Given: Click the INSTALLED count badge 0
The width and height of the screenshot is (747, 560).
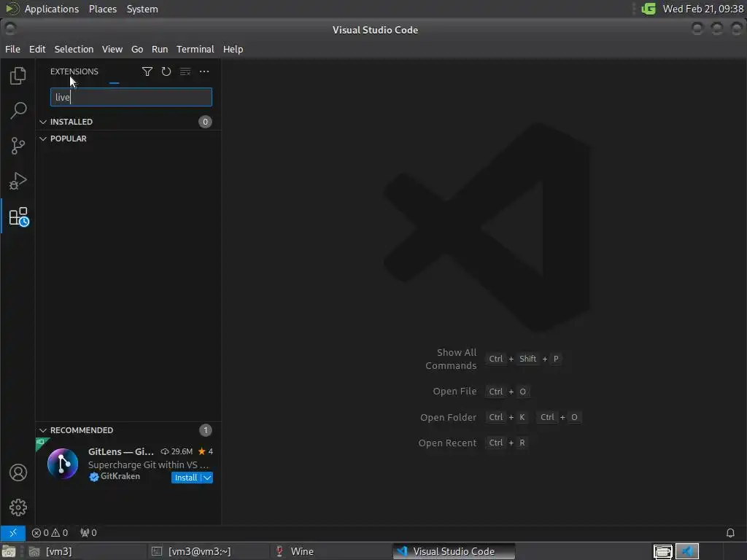Looking at the screenshot, I should click(x=205, y=122).
